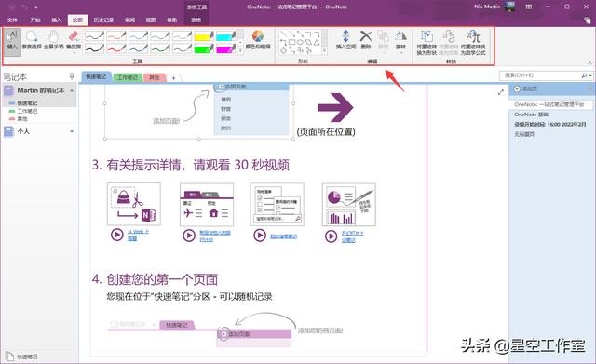The height and width of the screenshot is (364, 596).
Task: Open the 表格 table tools tab
Action: tap(196, 20)
